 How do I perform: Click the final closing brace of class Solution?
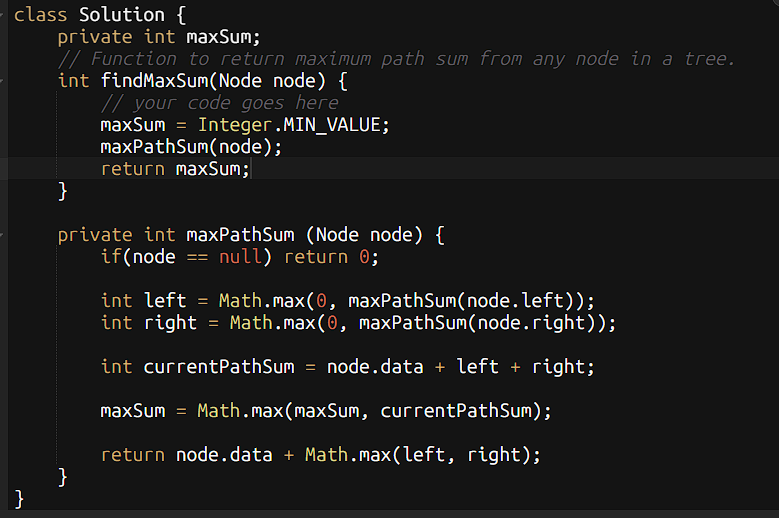pyautogui.click(x=19, y=499)
